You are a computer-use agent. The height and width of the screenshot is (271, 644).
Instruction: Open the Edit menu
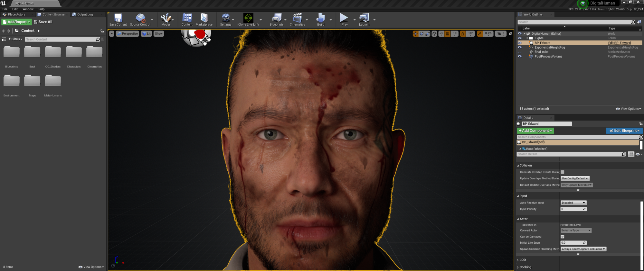pos(15,9)
